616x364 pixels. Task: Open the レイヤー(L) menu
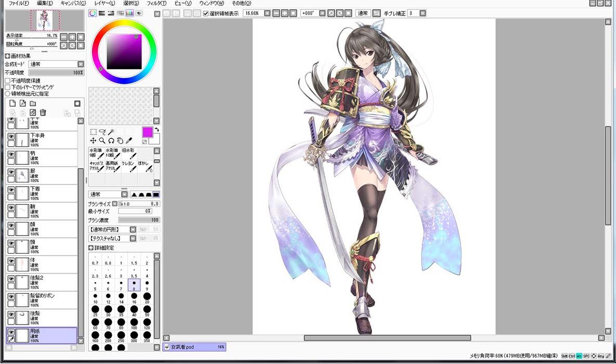click(105, 3)
